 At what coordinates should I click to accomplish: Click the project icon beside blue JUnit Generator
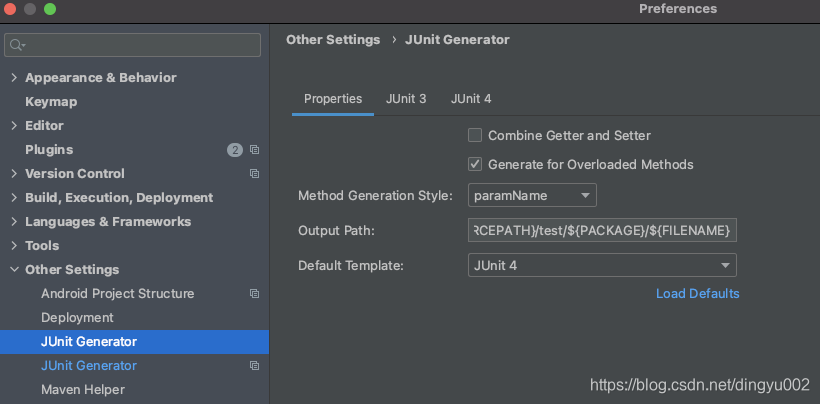(x=255, y=365)
